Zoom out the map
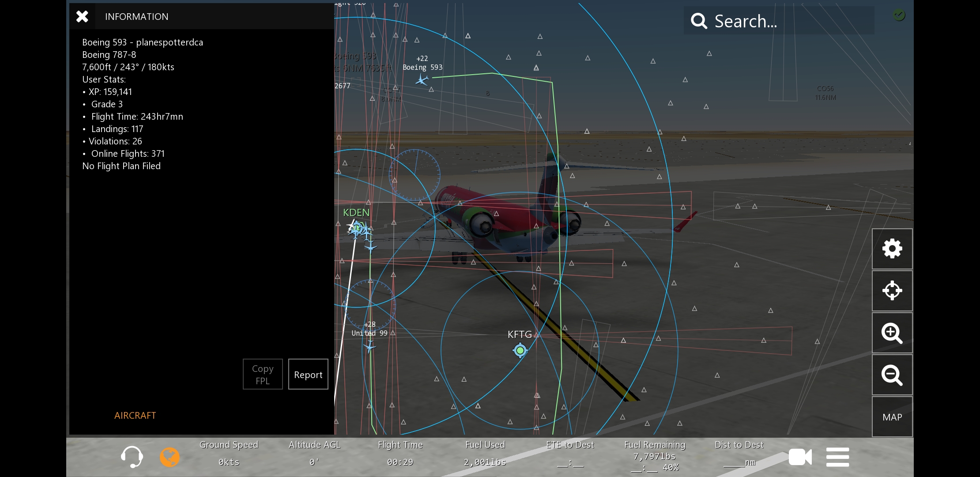The width and height of the screenshot is (980, 477). pyautogui.click(x=892, y=375)
